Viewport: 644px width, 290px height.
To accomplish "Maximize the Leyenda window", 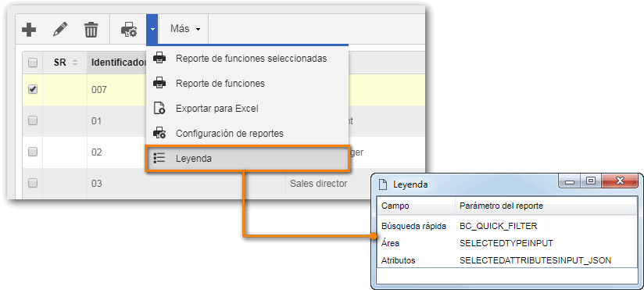I will (591, 181).
